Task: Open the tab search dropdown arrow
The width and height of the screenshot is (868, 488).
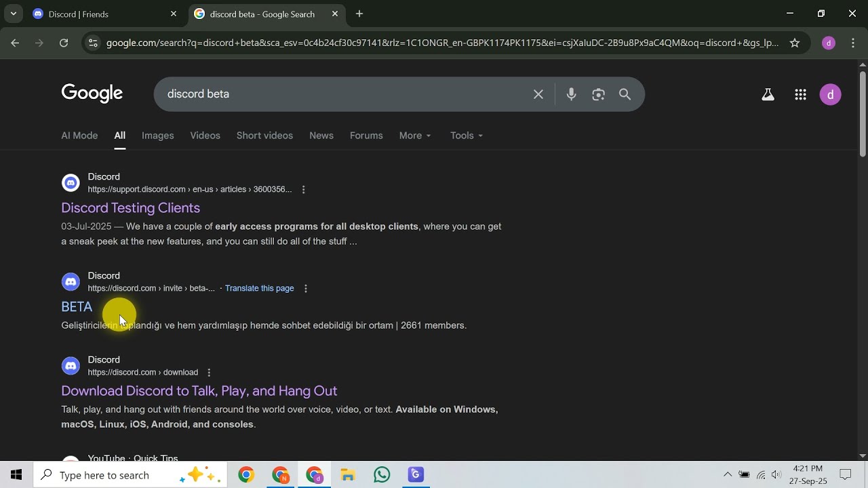Action: click(x=13, y=14)
